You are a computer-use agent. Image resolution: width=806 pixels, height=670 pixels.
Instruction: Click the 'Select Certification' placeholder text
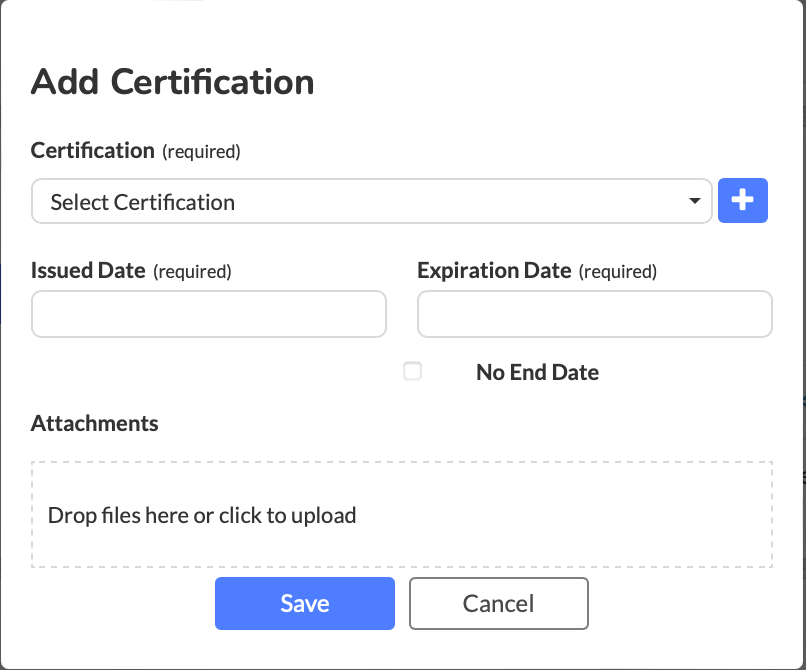(143, 202)
